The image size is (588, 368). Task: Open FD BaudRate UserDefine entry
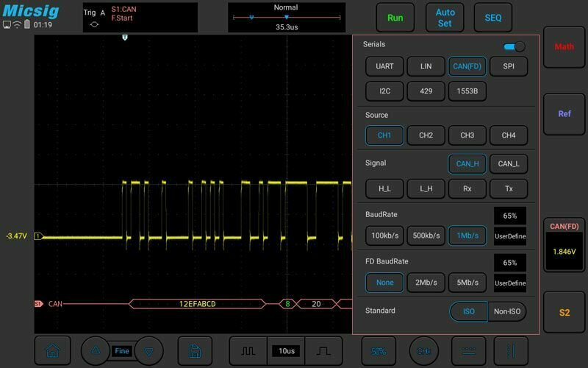510,283
